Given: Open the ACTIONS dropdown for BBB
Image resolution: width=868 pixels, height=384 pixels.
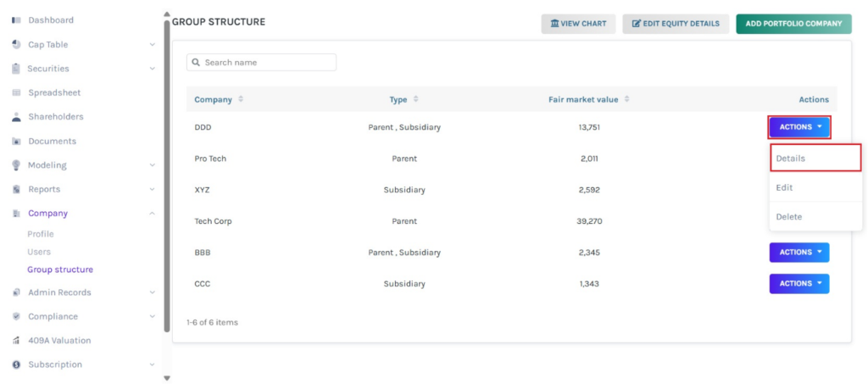Looking at the screenshot, I should (x=798, y=253).
